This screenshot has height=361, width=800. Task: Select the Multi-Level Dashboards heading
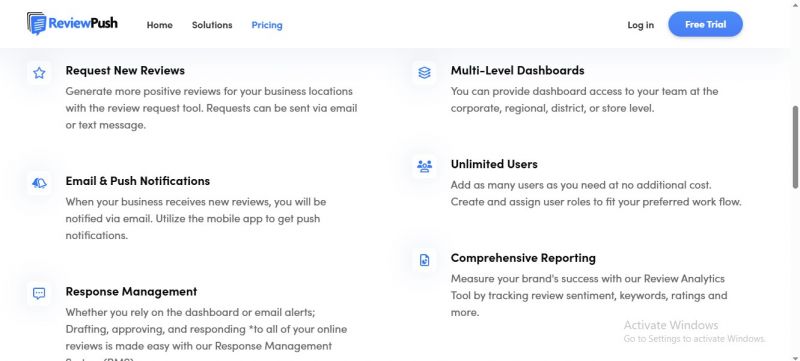tap(517, 70)
